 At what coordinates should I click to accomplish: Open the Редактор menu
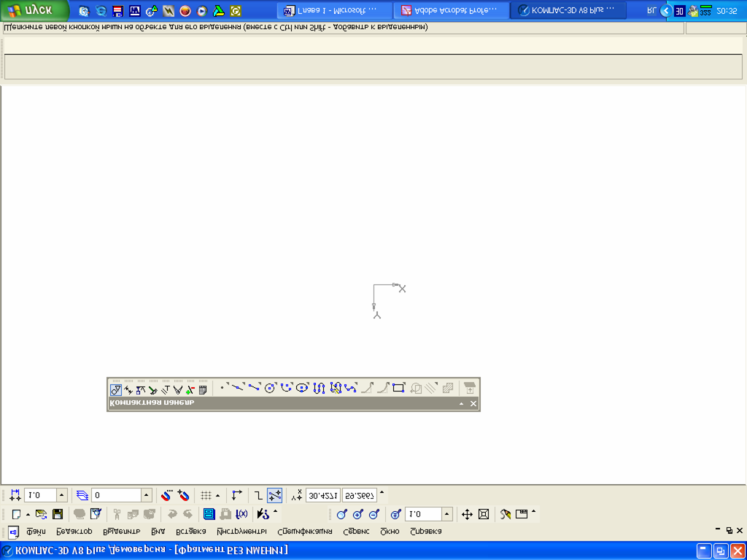click(74, 531)
